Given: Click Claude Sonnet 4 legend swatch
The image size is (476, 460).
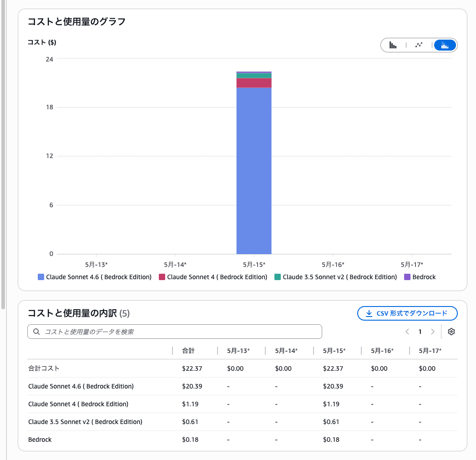Looking at the screenshot, I should click(162, 277).
